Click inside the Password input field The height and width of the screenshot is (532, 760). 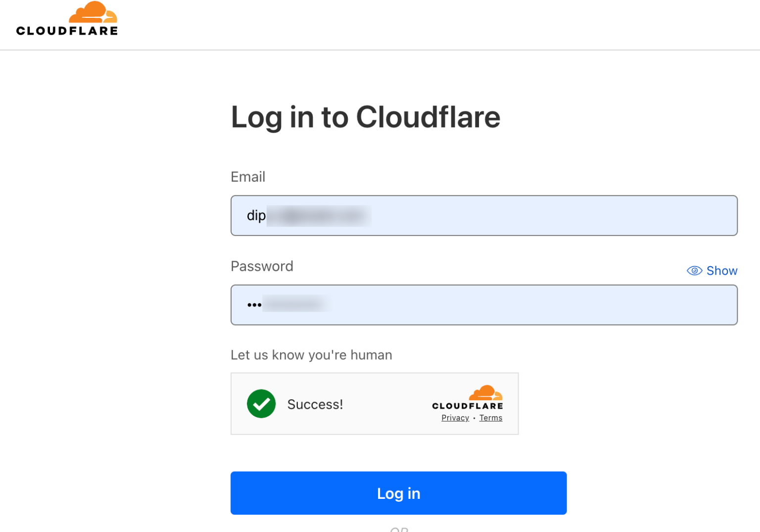tap(484, 305)
